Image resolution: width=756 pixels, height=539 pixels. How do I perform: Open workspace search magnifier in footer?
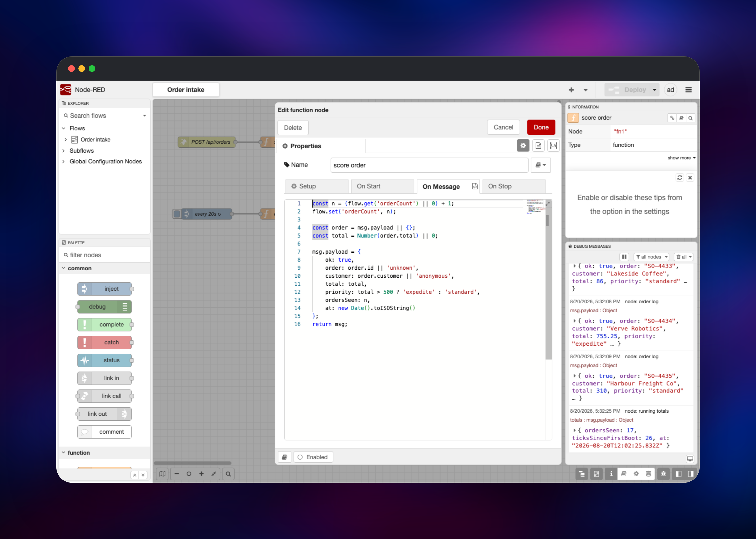click(x=228, y=474)
